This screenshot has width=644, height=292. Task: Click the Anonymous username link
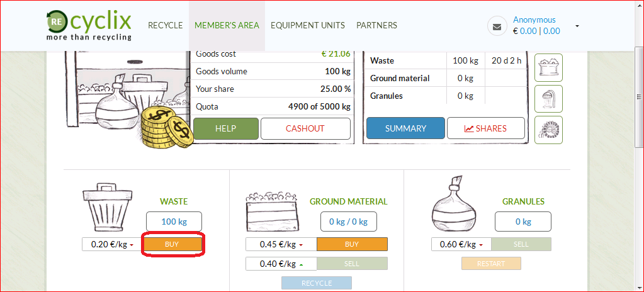(x=534, y=20)
